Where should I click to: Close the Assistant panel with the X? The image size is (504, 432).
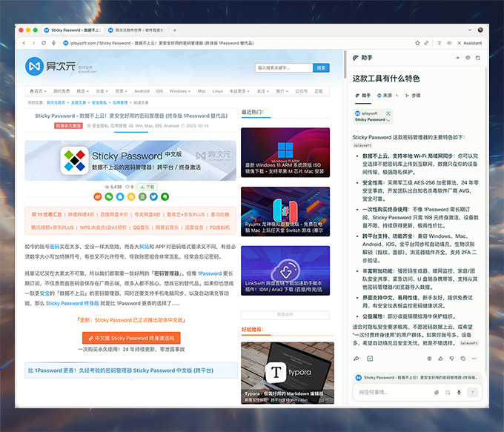point(459,43)
